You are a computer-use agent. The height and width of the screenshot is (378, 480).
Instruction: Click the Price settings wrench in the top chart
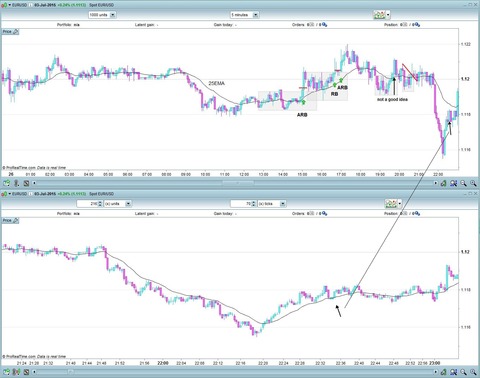[16, 32]
